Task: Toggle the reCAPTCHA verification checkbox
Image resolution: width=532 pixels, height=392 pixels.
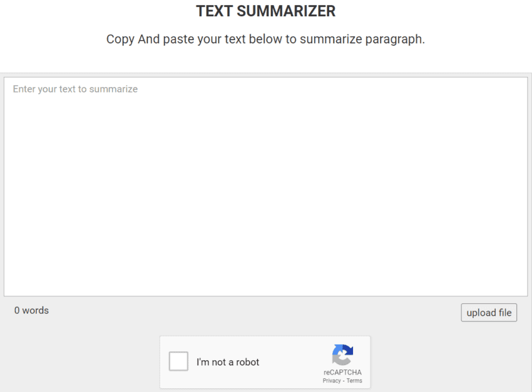Action: (178, 361)
